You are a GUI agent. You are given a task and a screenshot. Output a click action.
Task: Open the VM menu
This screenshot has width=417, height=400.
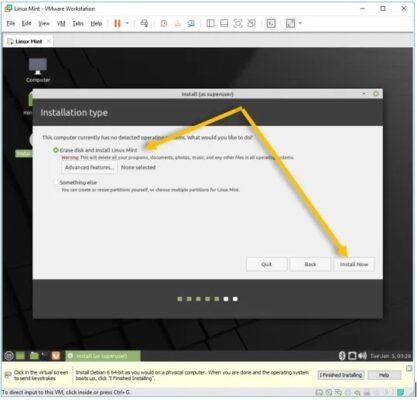click(61, 23)
